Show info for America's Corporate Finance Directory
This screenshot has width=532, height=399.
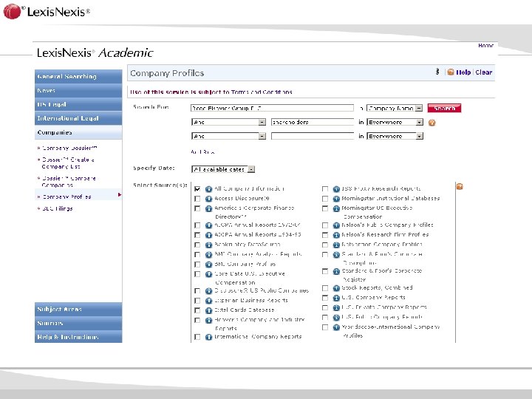click(x=208, y=208)
